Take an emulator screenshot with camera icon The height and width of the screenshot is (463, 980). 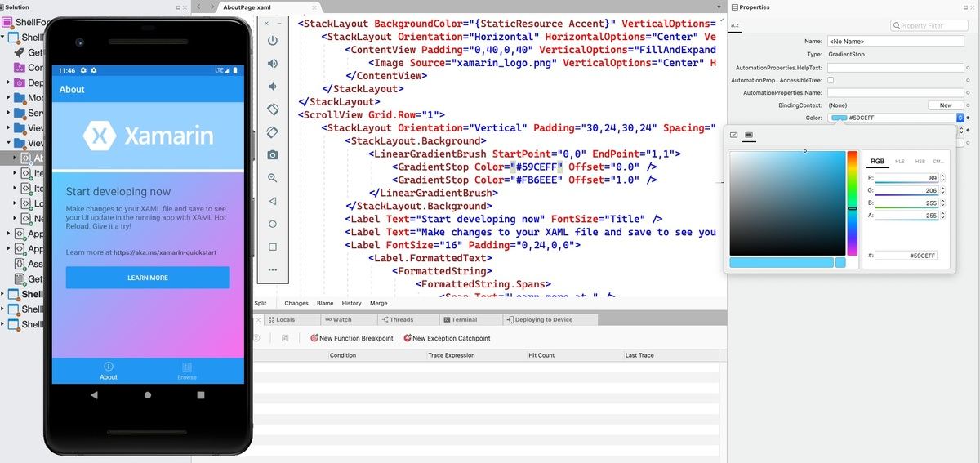pos(273,155)
